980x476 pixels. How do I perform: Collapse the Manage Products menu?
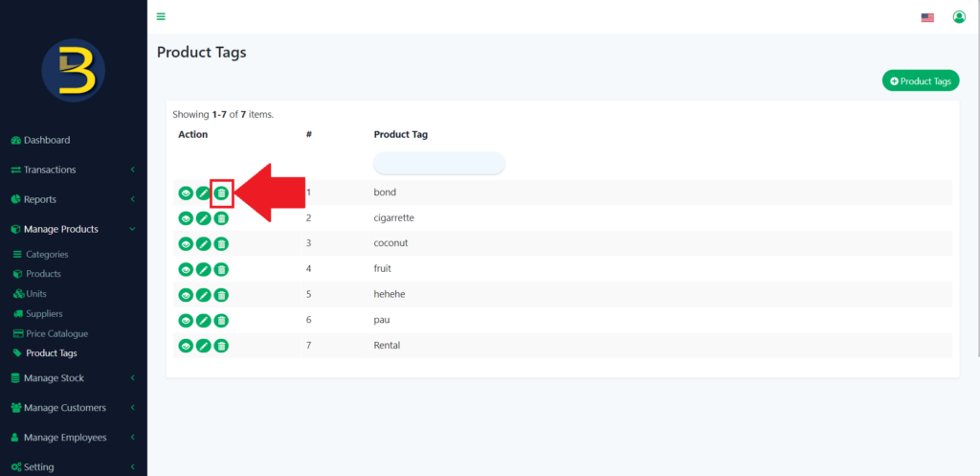point(72,229)
